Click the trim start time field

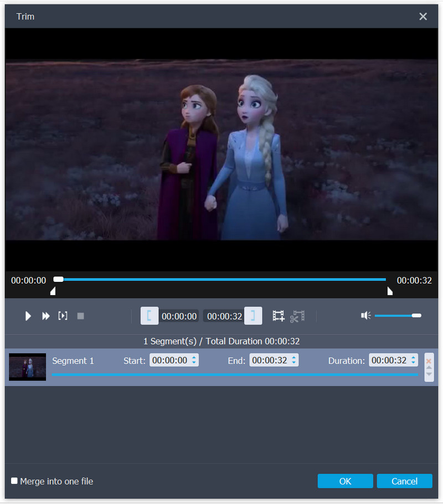pos(179,316)
